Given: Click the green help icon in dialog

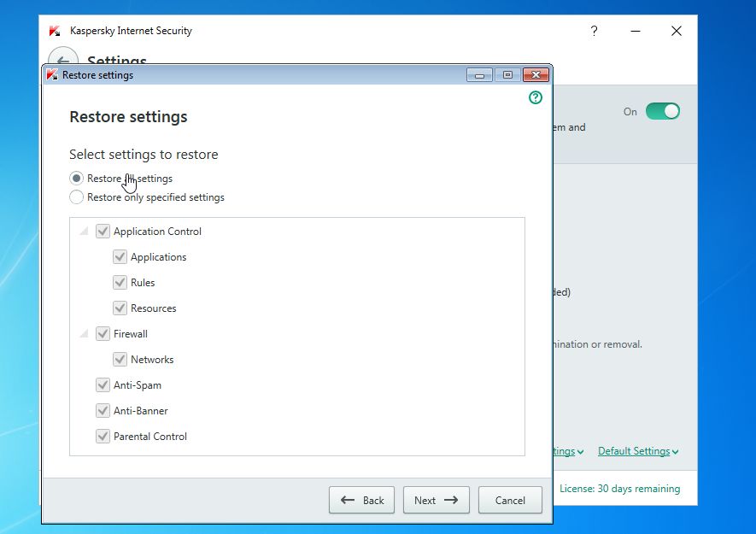Looking at the screenshot, I should coord(535,97).
